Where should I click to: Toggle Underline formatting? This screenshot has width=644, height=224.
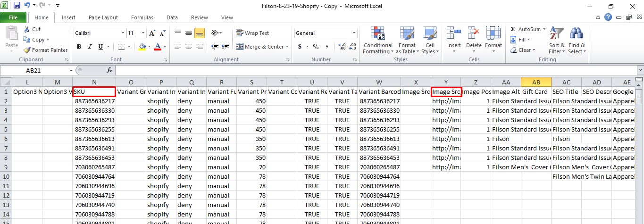[100, 47]
